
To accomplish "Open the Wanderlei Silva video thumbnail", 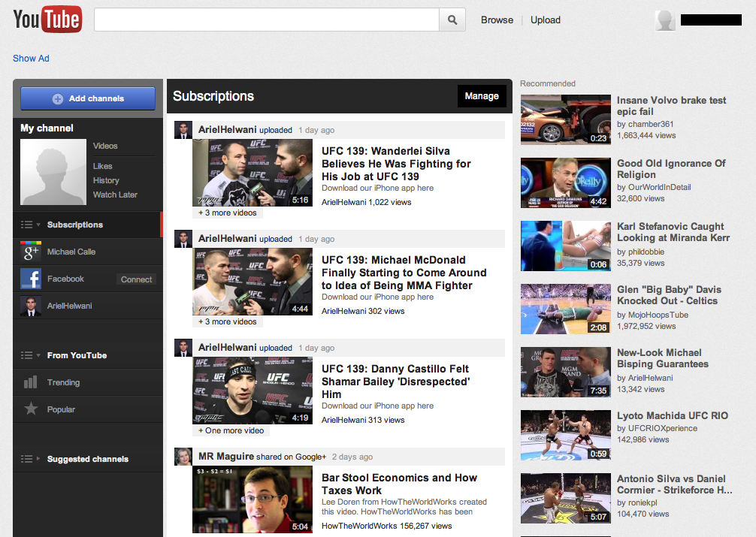I will [253, 173].
